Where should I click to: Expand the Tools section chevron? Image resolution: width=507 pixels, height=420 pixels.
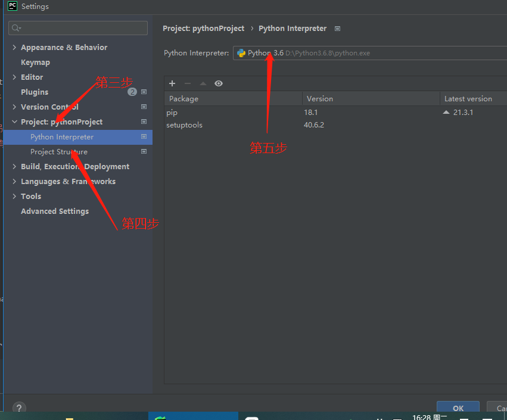point(14,196)
